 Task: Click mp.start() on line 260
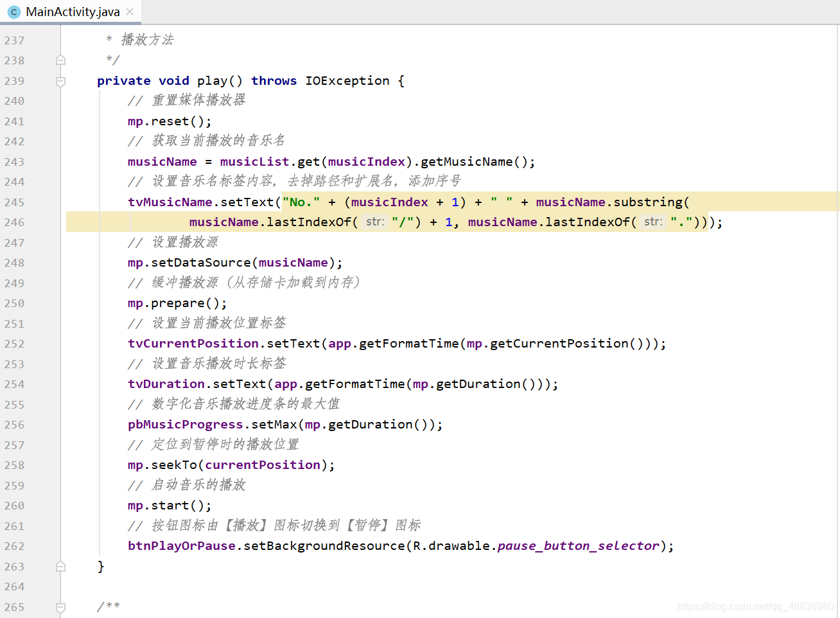pyautogui.click(x=170, y=506)
